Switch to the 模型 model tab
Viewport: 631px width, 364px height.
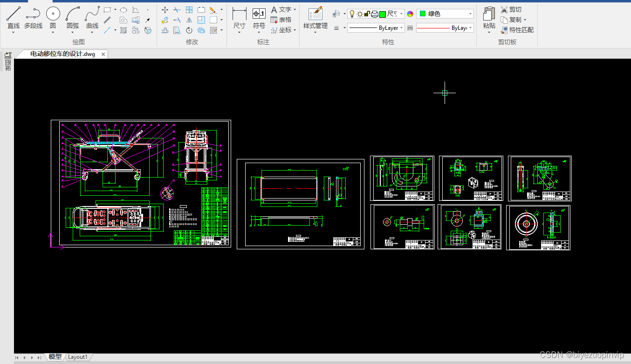click(x=55, y=357)
